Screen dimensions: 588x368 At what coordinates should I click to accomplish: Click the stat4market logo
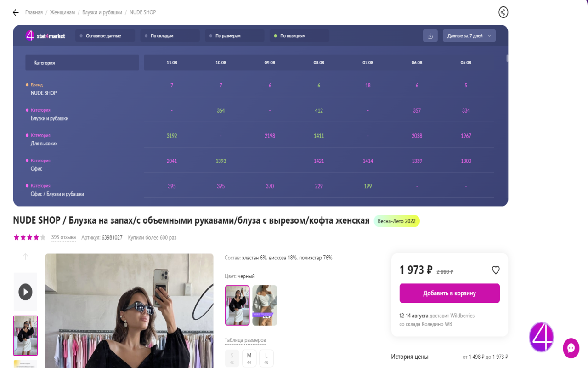[x=45, y=35]
